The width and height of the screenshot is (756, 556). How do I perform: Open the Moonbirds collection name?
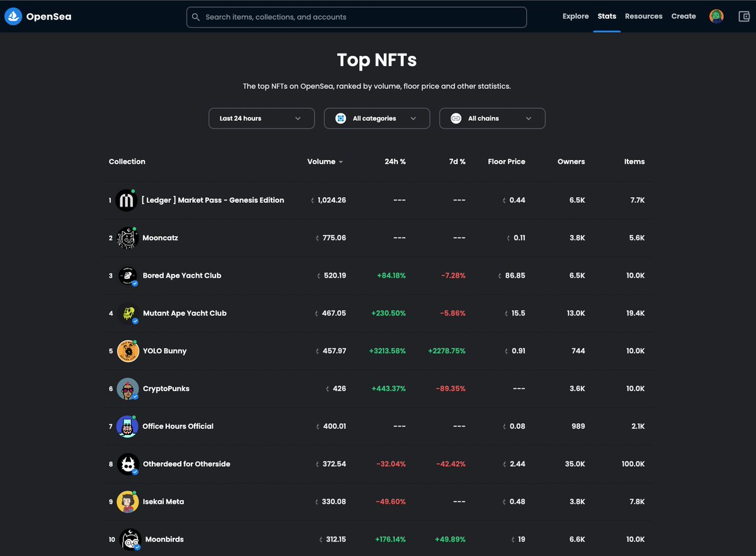click(x=164, y=540)
